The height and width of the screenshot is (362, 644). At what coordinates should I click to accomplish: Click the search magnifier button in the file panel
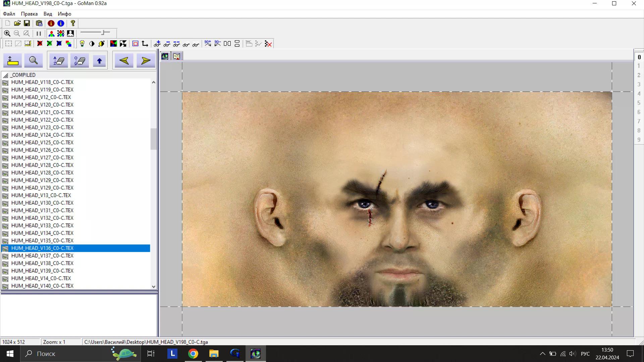tap(33, 61)
